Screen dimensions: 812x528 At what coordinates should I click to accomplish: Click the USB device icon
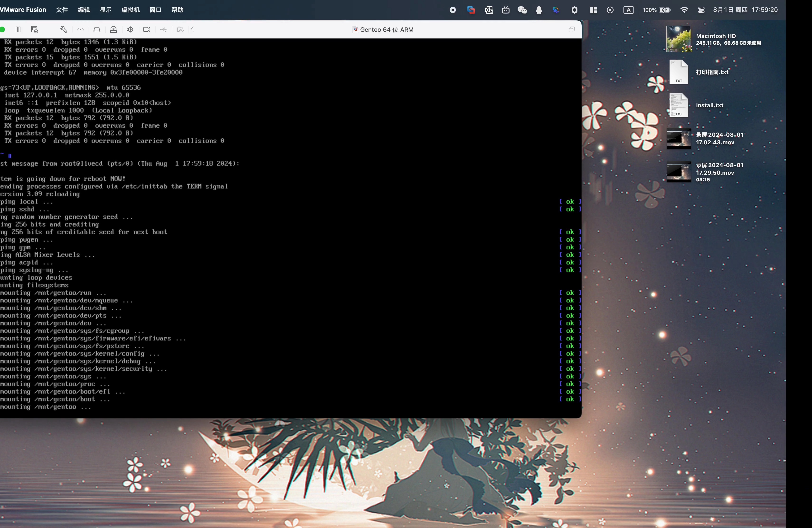163,30
